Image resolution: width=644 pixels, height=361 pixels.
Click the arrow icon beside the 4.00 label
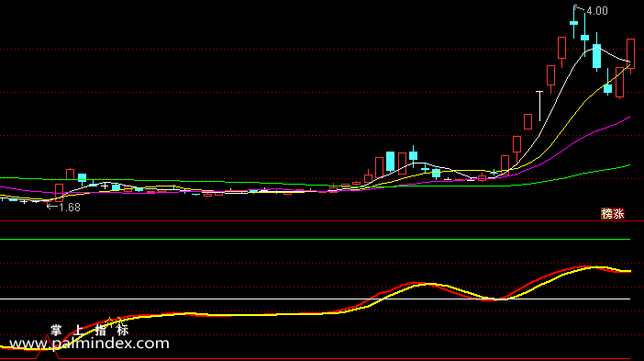coord(579,8)
